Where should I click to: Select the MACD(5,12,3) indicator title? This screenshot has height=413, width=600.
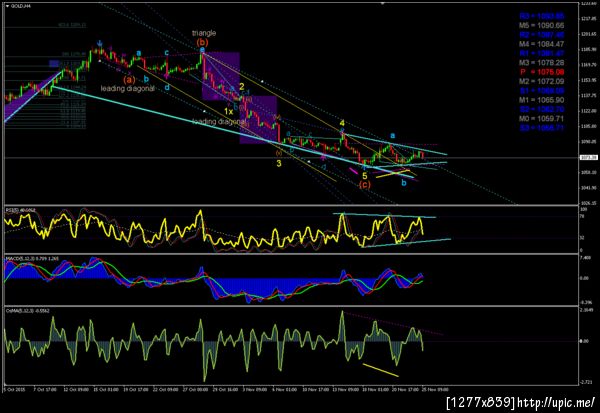pos(32,259)
